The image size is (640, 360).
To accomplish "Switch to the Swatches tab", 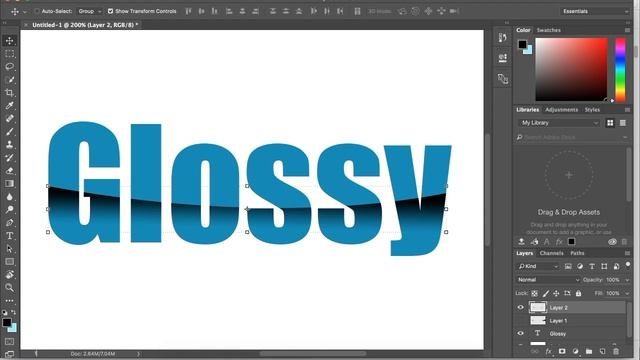I will click(x=549, y=30).
